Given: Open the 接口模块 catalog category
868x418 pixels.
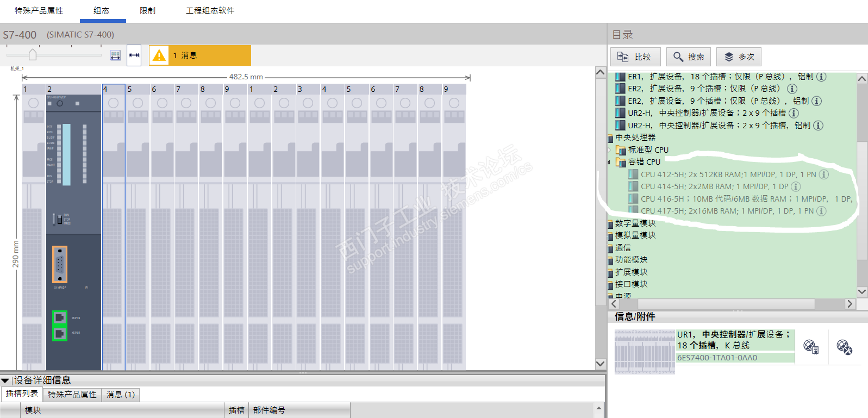Looking at the screenshot, I should coord(632,284).
